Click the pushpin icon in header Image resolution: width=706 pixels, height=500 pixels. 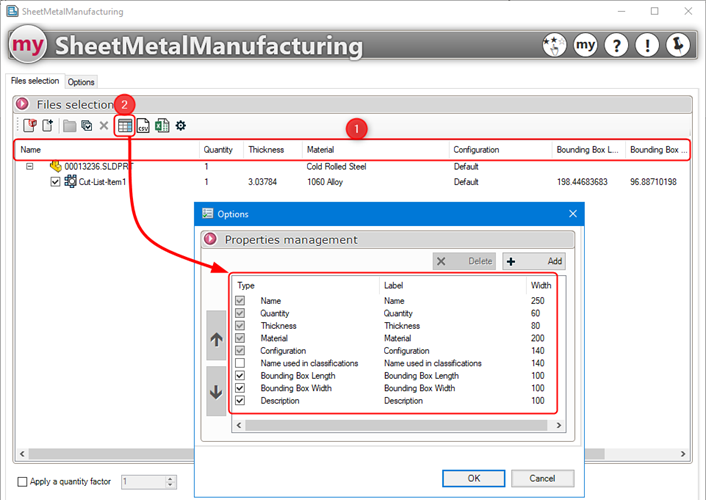(x=678, y=45)
